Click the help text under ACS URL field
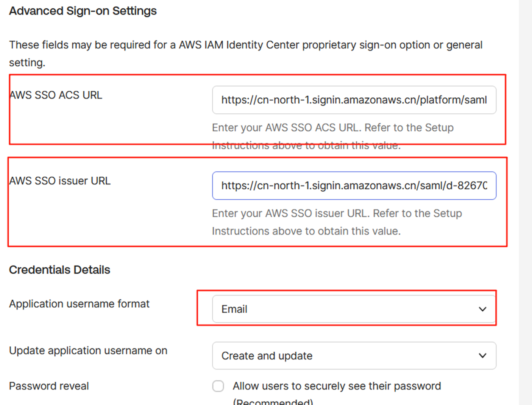532x405 pixels. [x=332, y=128]
